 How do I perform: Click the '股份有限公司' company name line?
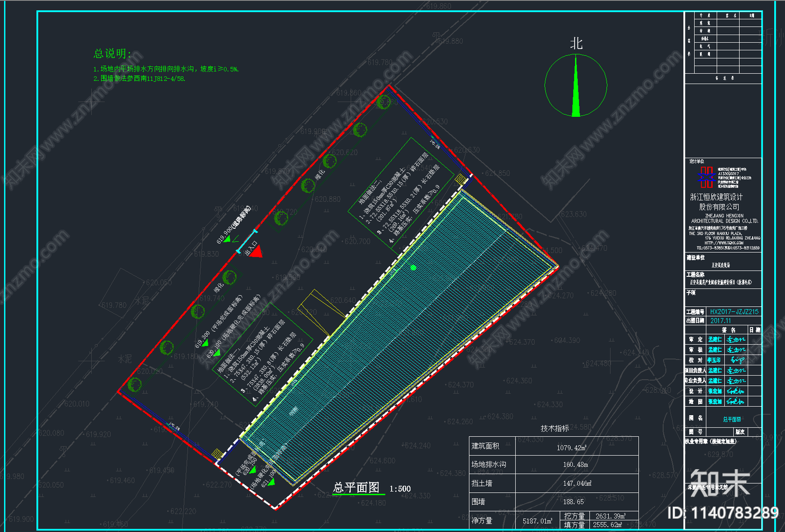(x=719, y=207)
